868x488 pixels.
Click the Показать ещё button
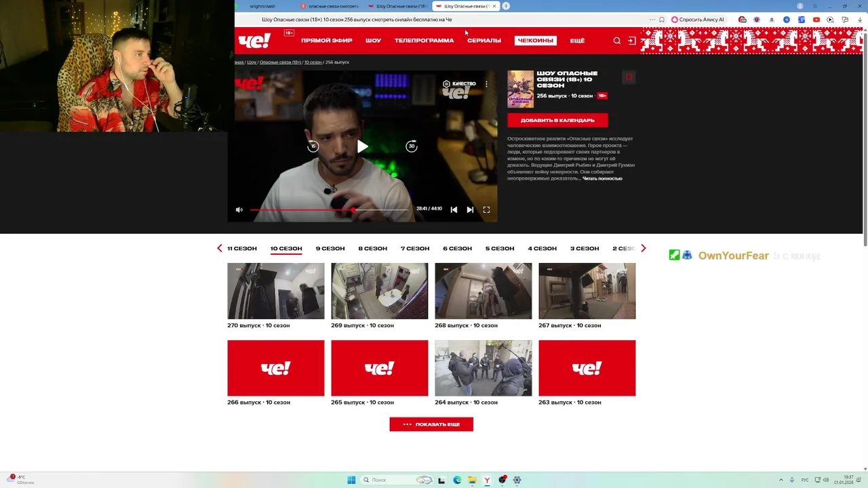[x=431, y=424]
